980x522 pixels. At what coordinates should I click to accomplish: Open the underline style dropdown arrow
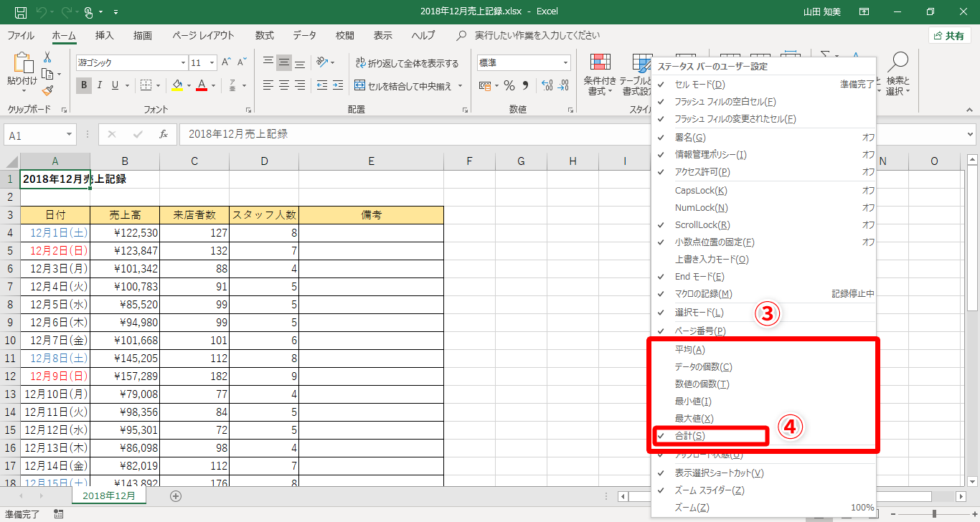[126, 86]
